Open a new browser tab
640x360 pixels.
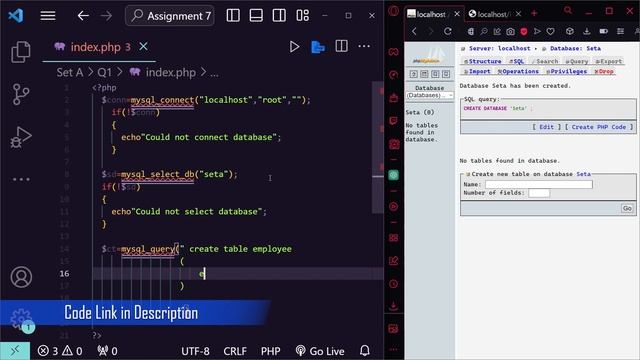[x=534, y=13]
